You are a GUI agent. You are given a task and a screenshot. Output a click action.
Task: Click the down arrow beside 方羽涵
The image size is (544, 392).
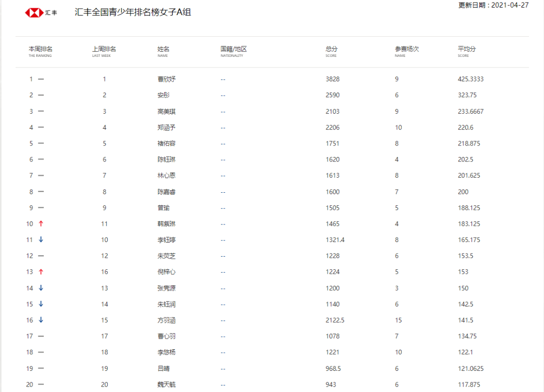[x=40, y=320]
